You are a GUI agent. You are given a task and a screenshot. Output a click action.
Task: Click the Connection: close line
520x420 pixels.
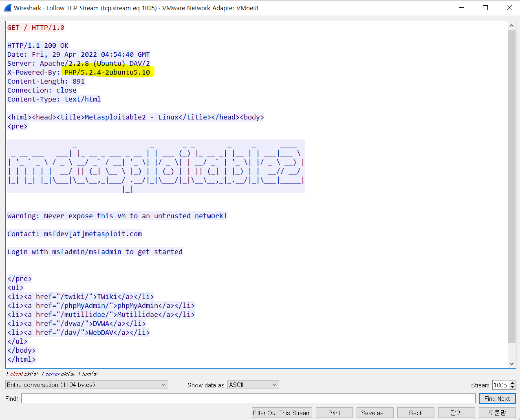pyautogui.click(x=42, y=90)
